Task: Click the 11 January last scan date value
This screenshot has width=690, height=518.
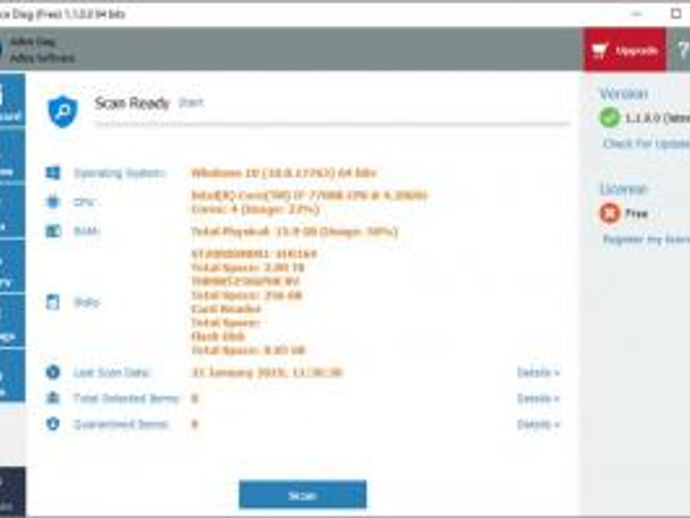Action: click(x=267, y=373)
